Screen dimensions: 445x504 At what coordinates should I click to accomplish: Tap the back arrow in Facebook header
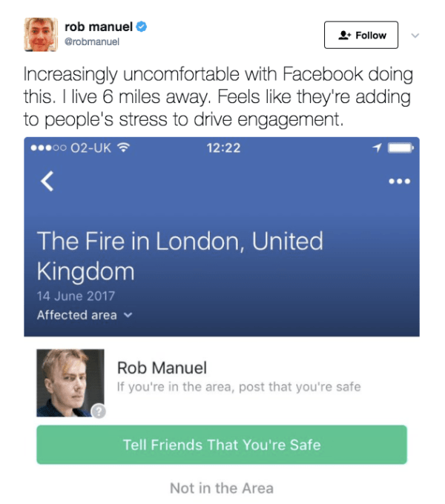click(x=46, y=181)
